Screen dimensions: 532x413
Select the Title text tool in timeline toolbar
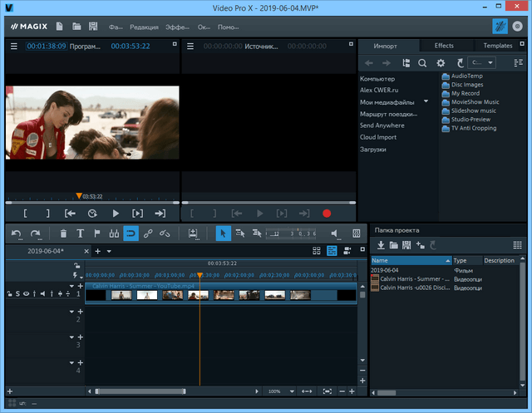[x=80, y=234]
